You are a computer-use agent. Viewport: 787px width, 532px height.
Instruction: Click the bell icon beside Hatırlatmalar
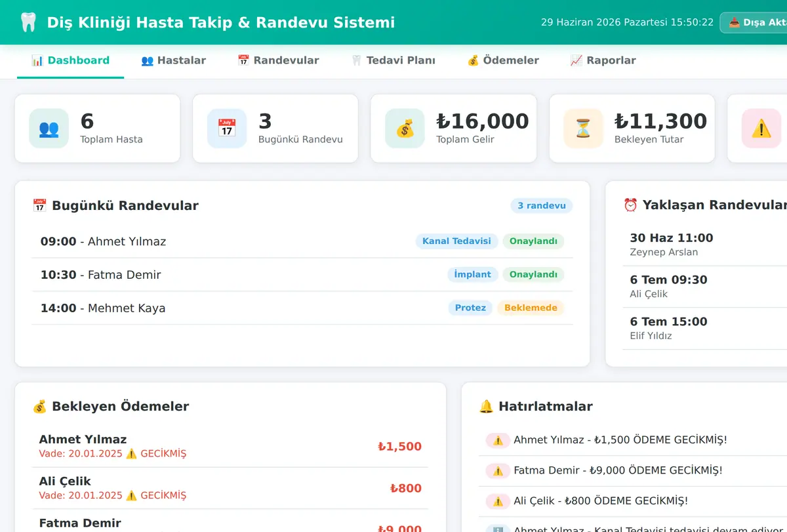[x=486, y=406]
